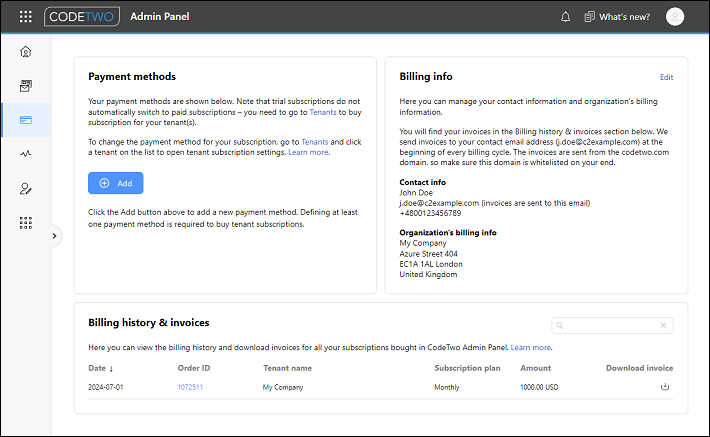
Task: Click the Monthly subscription plan cell
Action: tap(447, 387)
